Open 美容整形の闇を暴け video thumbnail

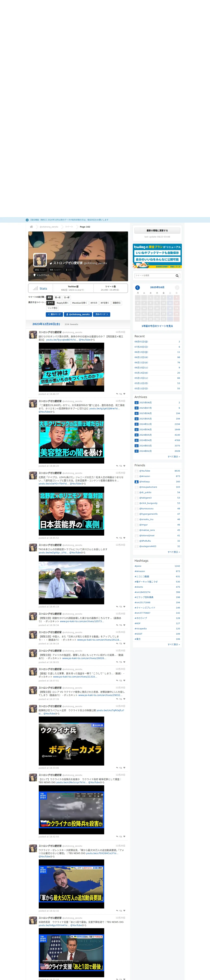[71, 439]
